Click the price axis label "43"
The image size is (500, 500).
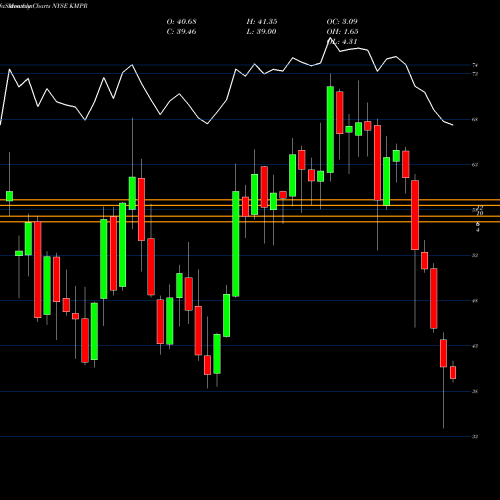pyautogui.click(x=475, y=346)
